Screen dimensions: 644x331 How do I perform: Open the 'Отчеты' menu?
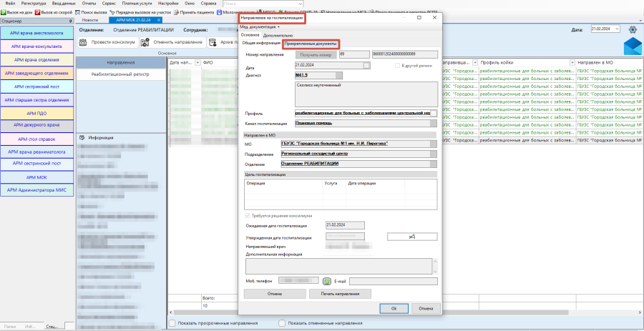89,4
